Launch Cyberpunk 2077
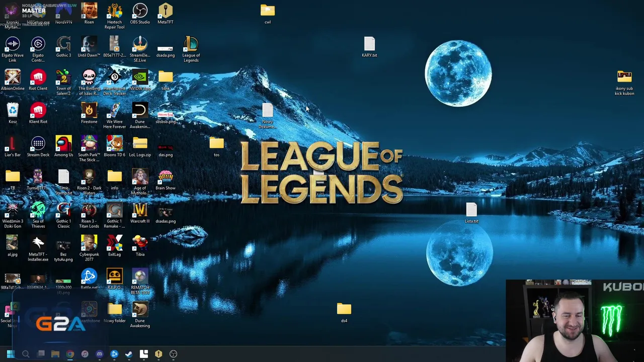 89,248
